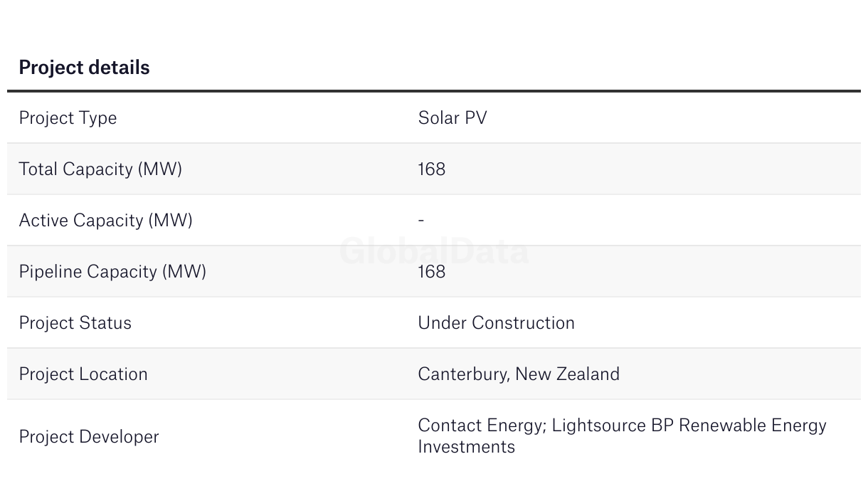
Task: Select the Total Capacity (MW) label
Action: point(100,169)
